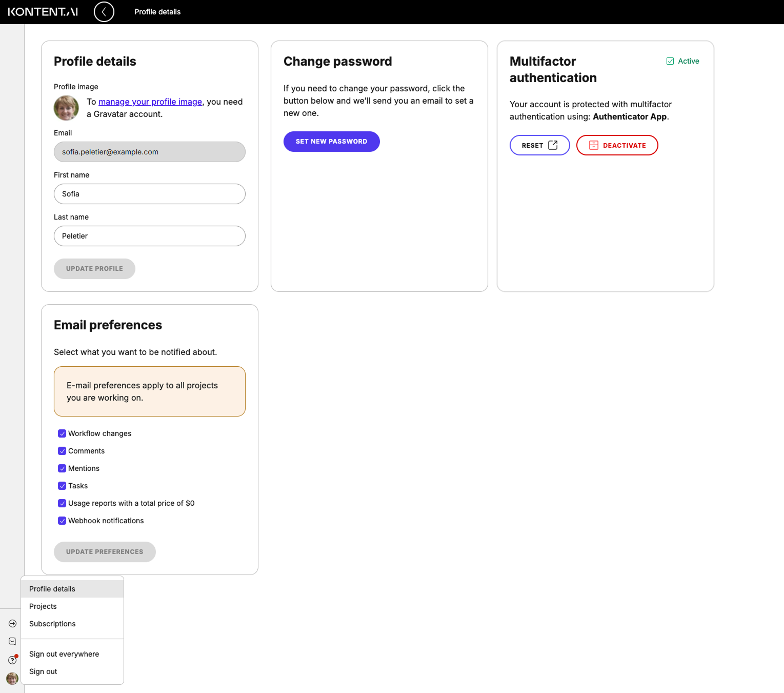Viewport: 784px width, 693px height.
Task: Open the feedback message icon in sidebar
Action: [11, 641]
